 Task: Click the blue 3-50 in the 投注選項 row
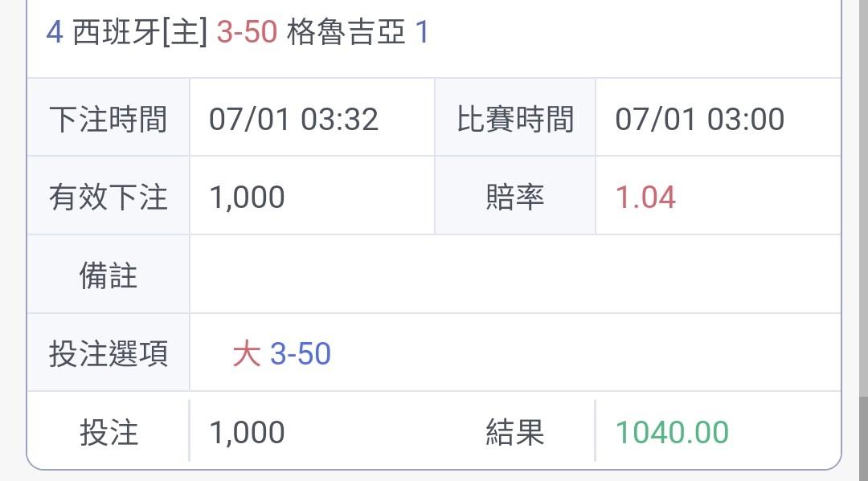point(300,353)
